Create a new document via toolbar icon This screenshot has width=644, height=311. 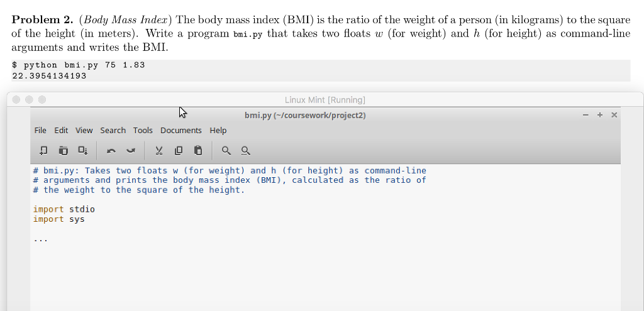43,151
